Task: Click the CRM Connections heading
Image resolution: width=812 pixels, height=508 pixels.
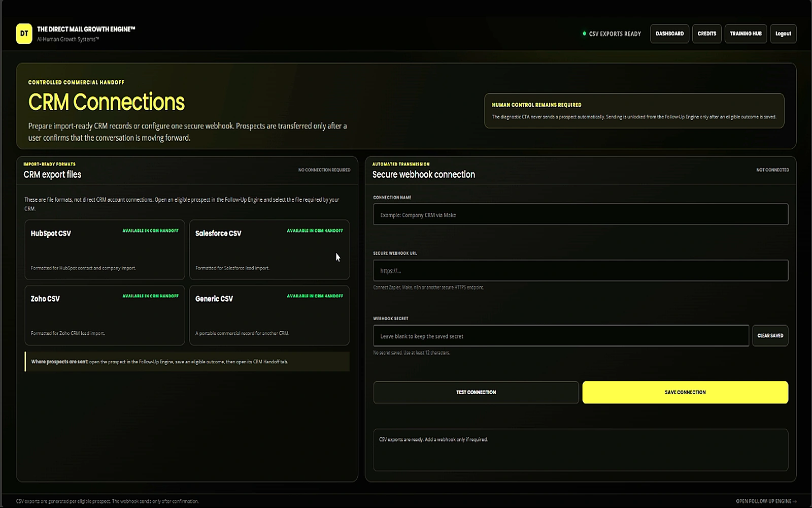Action: 107,102
